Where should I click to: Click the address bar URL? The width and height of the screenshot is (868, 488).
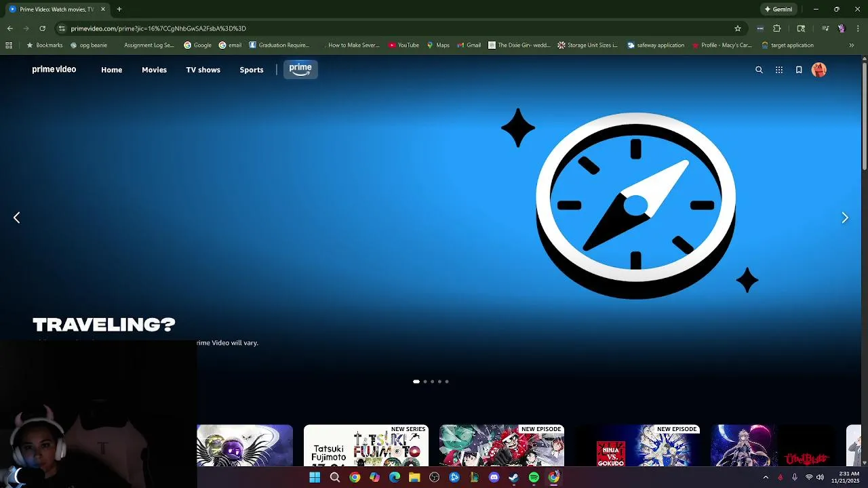tap(159, 28)
